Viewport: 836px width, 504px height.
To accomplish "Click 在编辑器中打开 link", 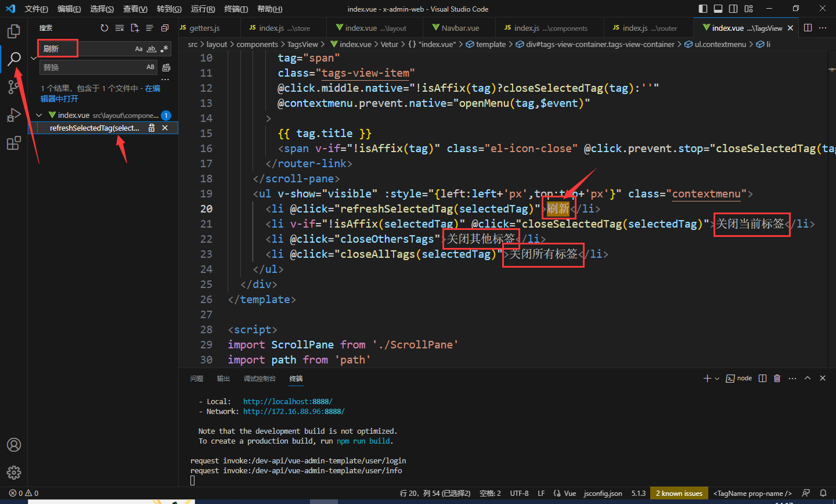I will 100,93.
